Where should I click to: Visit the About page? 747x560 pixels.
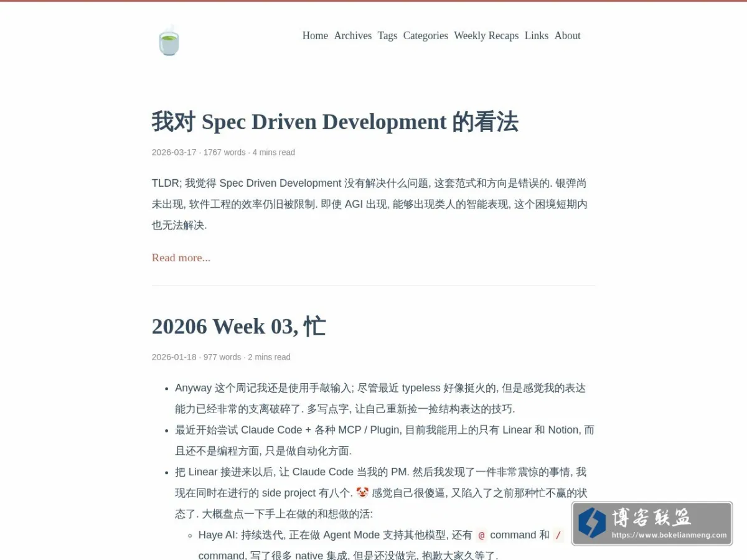pos(568,35)
